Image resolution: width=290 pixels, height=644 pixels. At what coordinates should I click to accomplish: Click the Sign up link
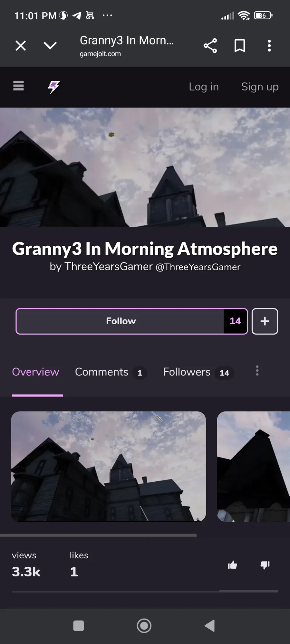tap(260, 87)
